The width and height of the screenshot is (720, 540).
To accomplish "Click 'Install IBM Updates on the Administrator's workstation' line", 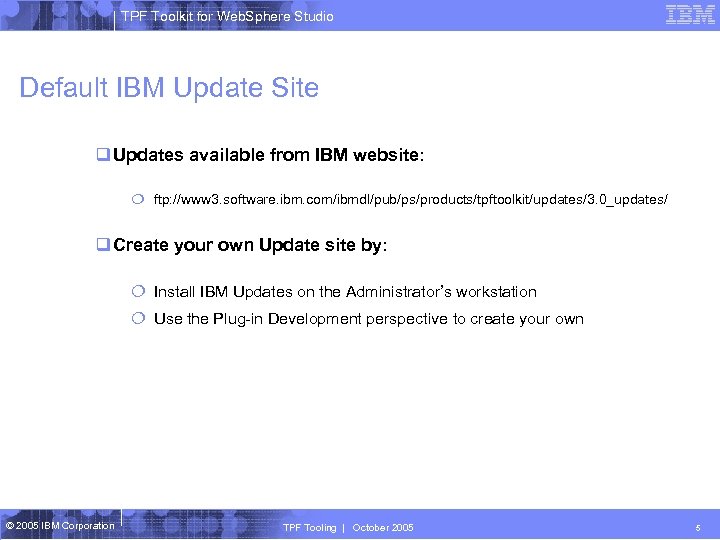I will [345, 292].
